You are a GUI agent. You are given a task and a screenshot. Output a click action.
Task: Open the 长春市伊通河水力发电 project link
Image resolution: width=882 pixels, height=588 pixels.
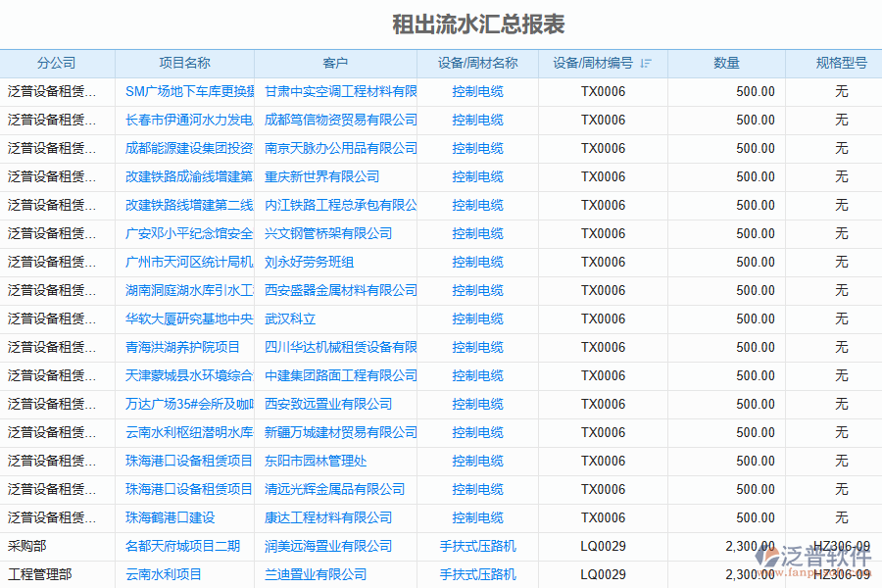[x=190, y=121]
